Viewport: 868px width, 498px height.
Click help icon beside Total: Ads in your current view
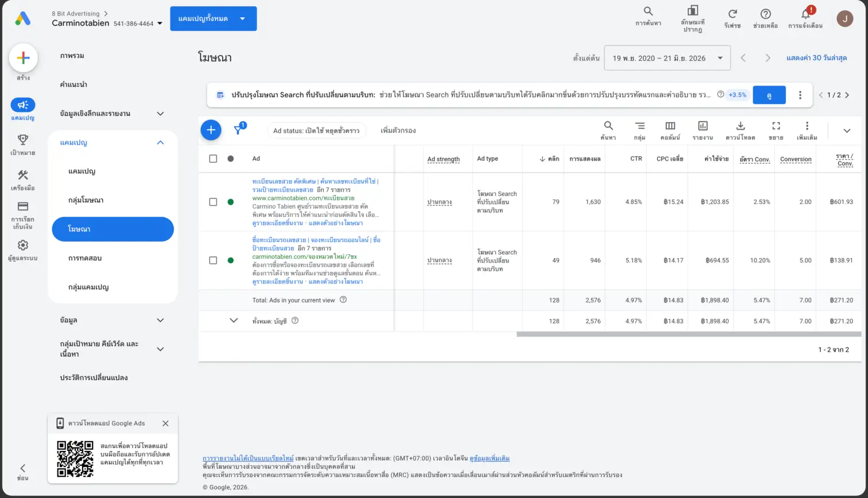(343, 299)
